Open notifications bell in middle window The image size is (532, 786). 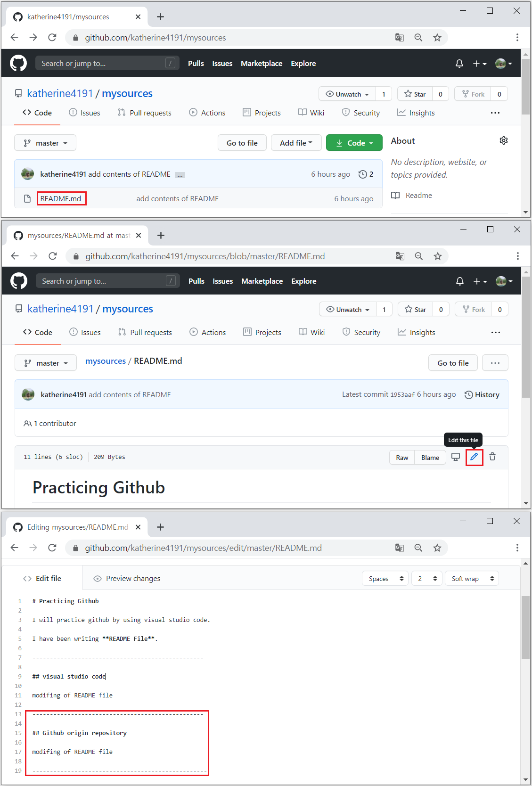click(460, 281)
